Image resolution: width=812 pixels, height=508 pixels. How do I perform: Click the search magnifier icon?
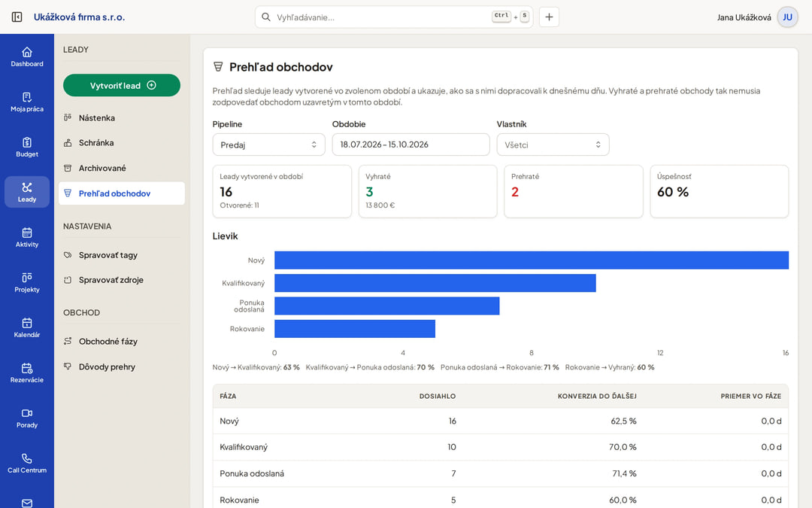click(265, 17)
